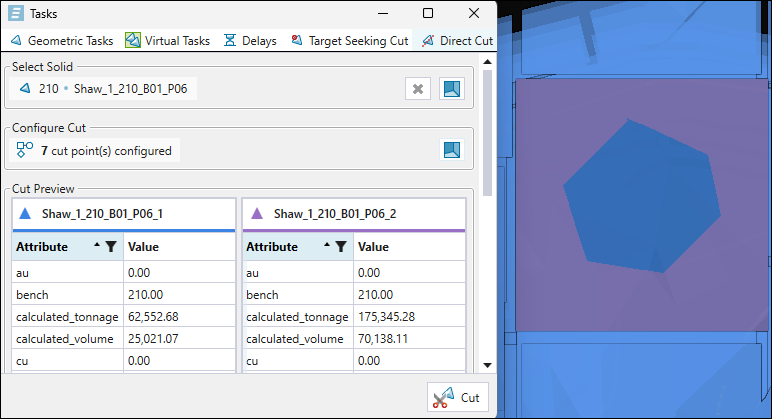Click calculated_volume value 25,021.07

point(153,339)
